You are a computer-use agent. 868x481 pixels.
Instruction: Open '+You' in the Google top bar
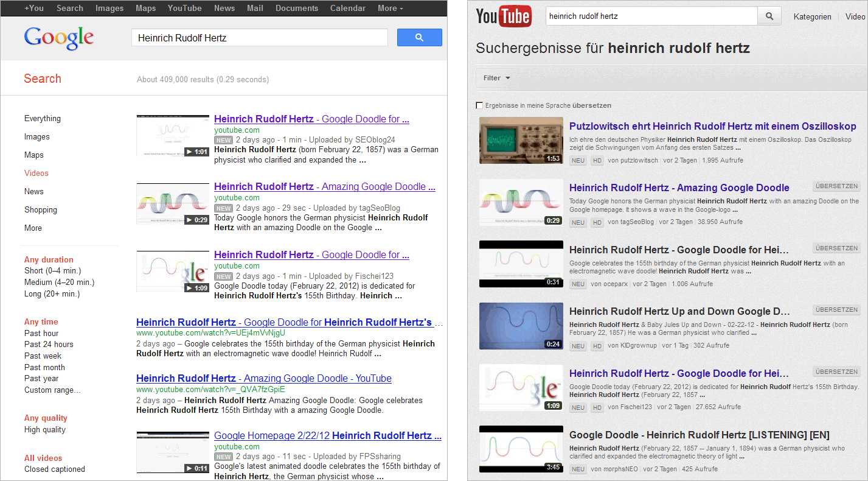34,8
